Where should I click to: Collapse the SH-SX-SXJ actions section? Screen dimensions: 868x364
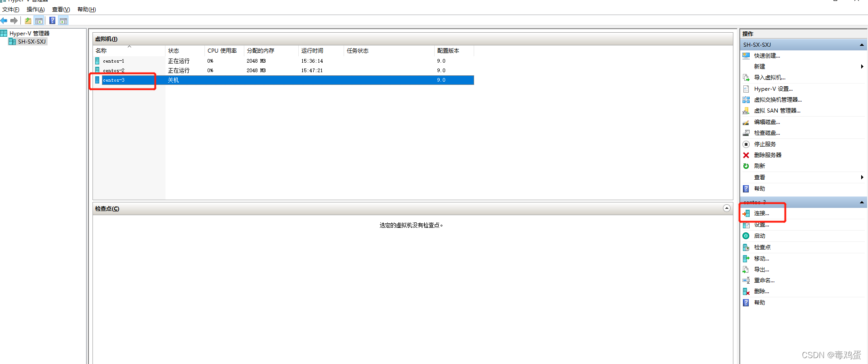coord(862,44)
